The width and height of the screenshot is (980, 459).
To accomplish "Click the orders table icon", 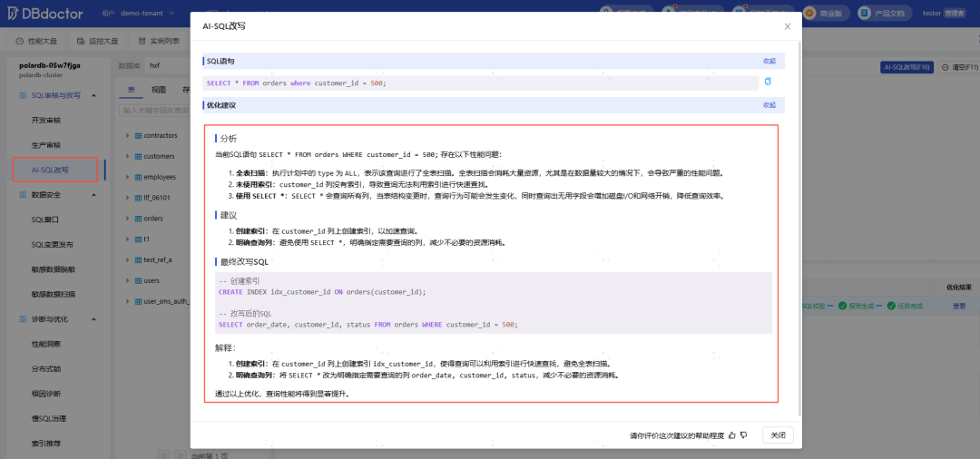I will click(138, 219).
